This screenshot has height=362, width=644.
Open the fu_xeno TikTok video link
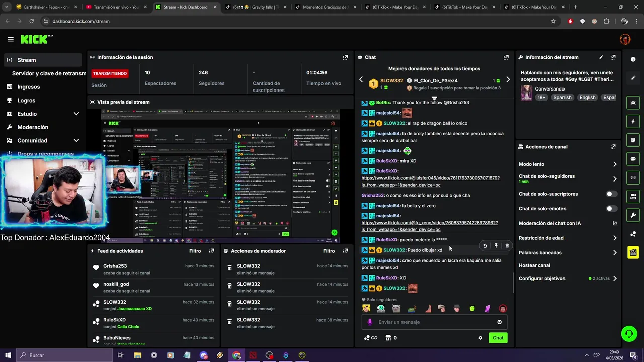coord(429,226)
